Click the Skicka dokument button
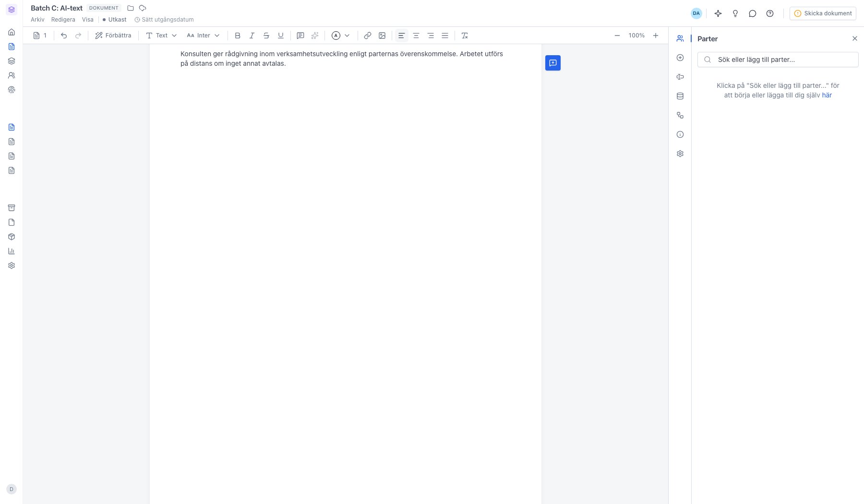Screen dimensions: 864x504 [x=823, y=13]
